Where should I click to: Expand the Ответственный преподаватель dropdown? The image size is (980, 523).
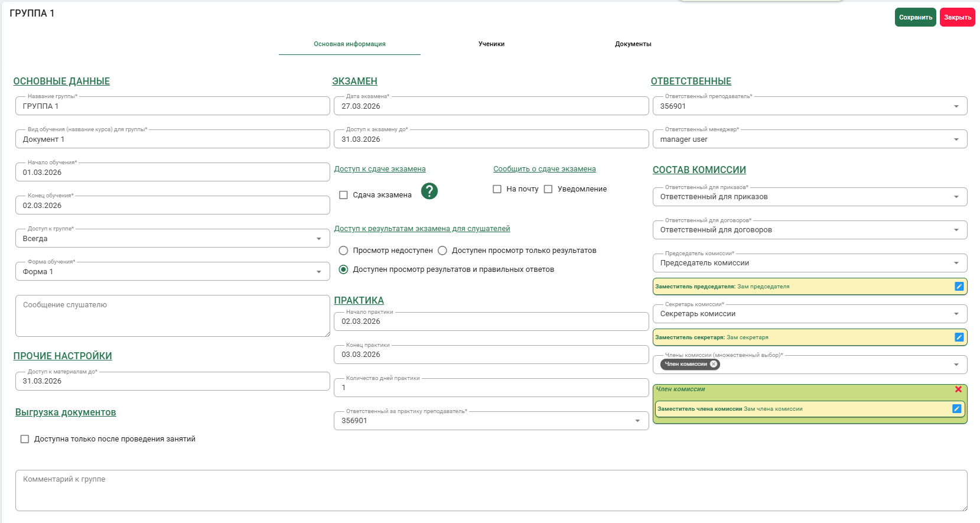810,106
